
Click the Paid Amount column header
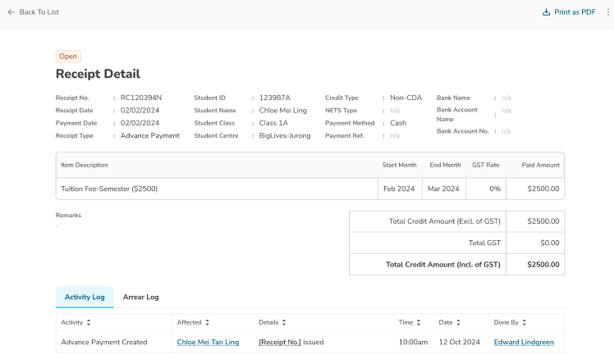(540, 165)
